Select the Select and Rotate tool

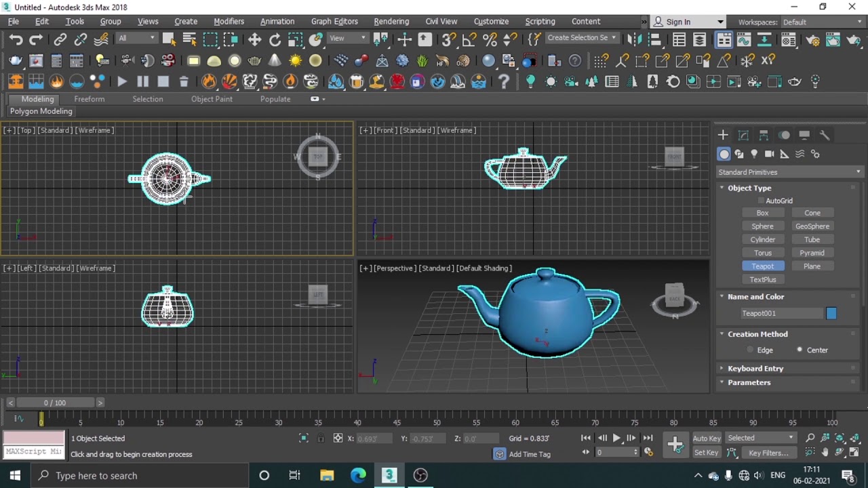(x=275, y=40)
